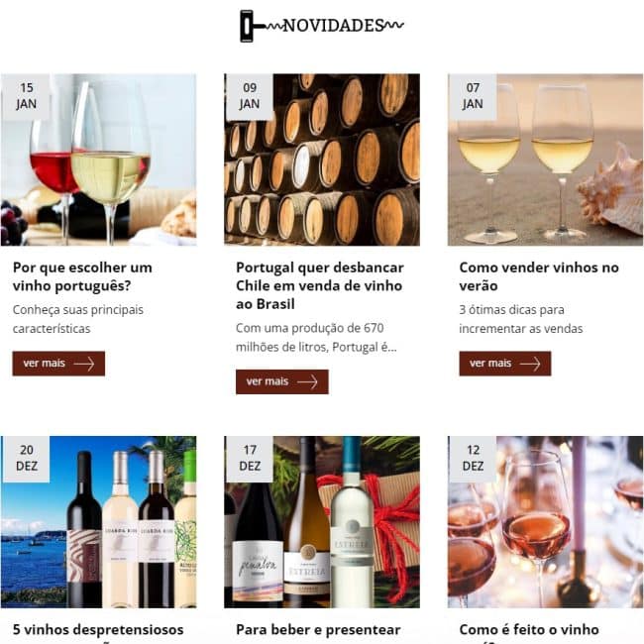Click the arrow in the Portugal article's ver mais button

tap(307, 382)
